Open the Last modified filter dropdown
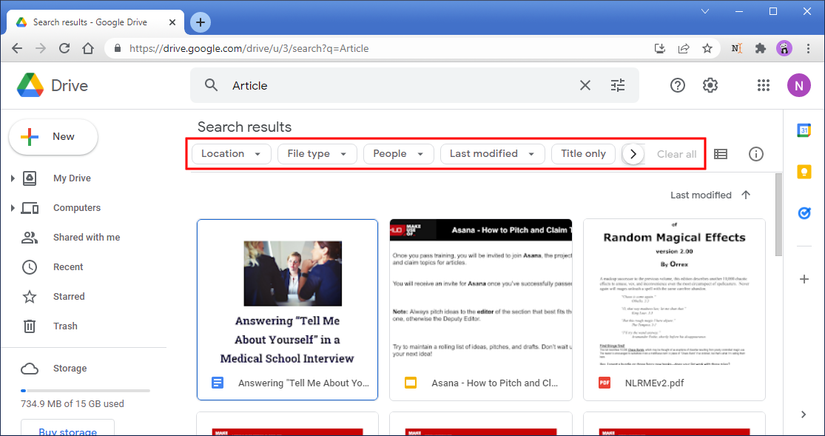The height and width of the screenshot is (436, 825). pyautogui.click(x=492, y=154)
